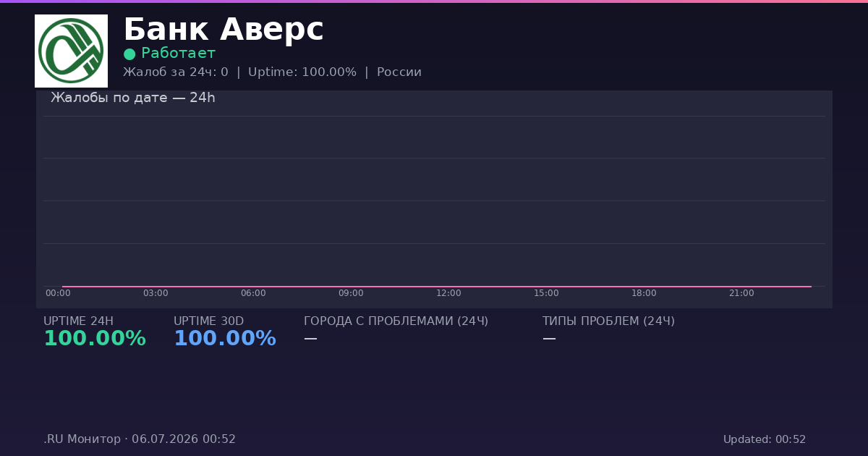Click the ГОРОДА С ПРОБЛЕМАМИ (24Ч) heading
This screenshot has height=456, width=868.
pos(396,321)
